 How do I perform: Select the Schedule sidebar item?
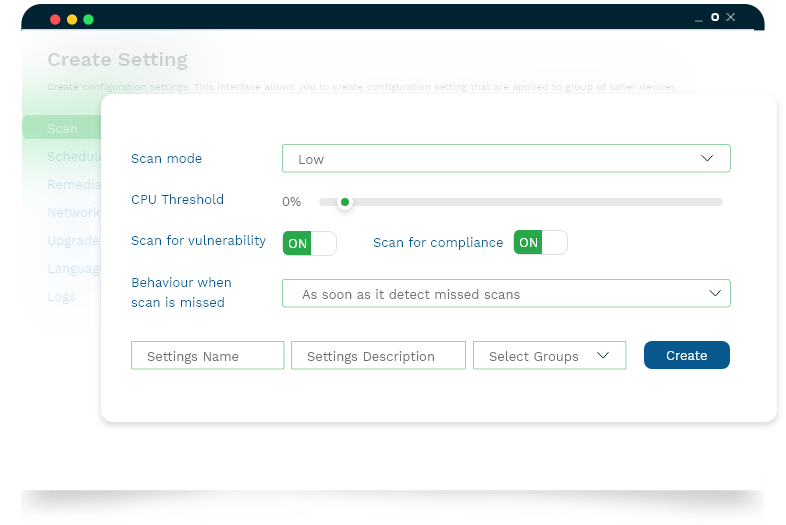point(74,156)
